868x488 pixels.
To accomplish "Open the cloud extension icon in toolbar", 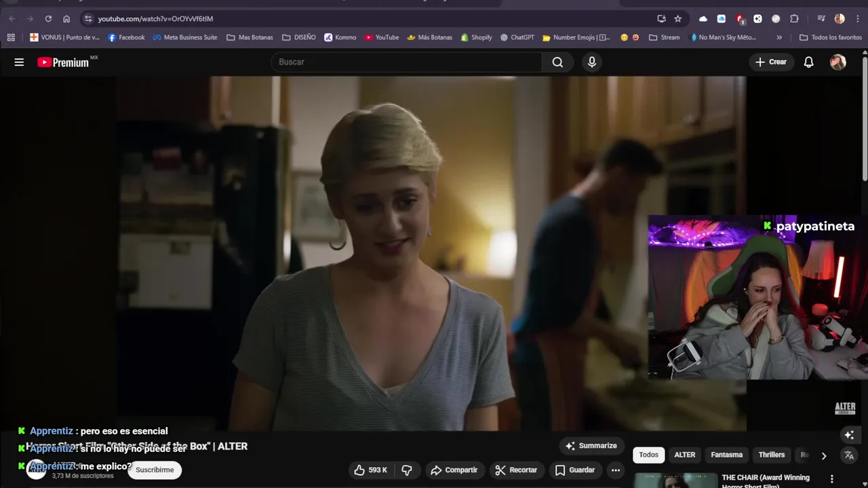I will 703,18.
